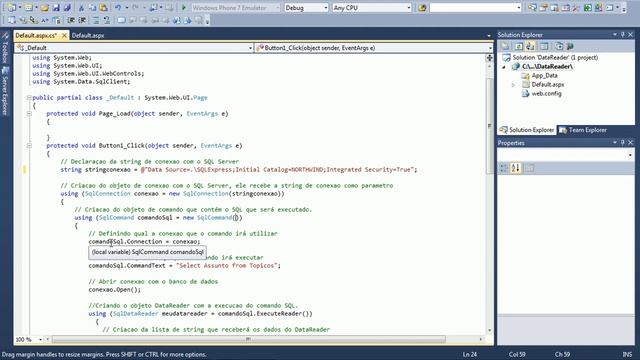This screenshot has height=360, width=640.
Task: Open Property Pages icon in Properties panel
Action: (x=530, y=168)
